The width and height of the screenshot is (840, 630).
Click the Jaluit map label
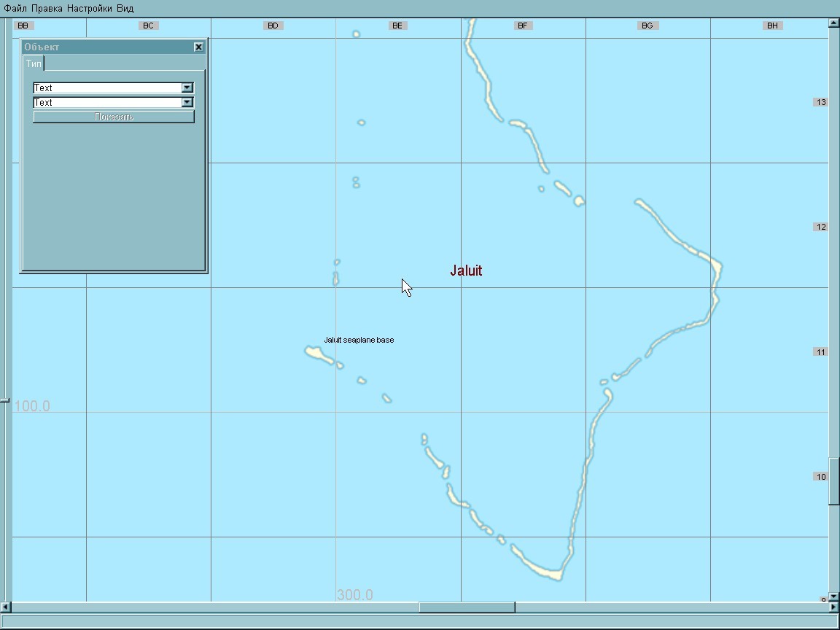tap(466, 271)
